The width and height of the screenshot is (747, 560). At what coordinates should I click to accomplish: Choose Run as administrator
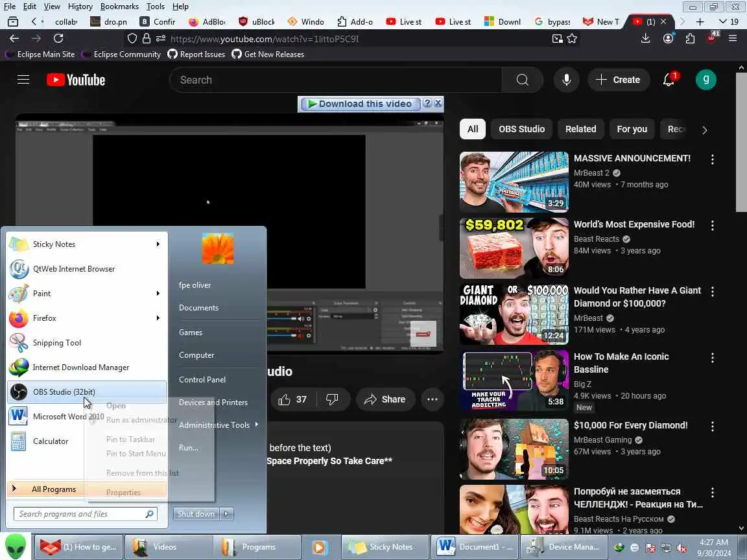click(141, 420)
